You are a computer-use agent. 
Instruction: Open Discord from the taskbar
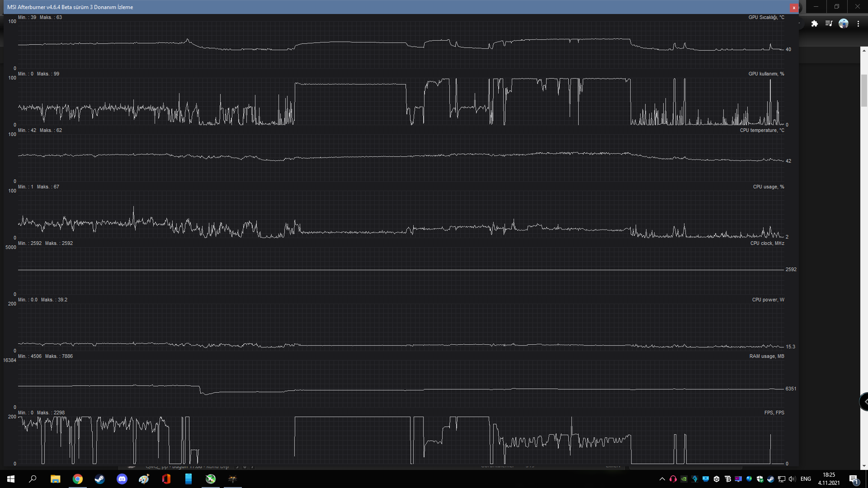[122, 479]
